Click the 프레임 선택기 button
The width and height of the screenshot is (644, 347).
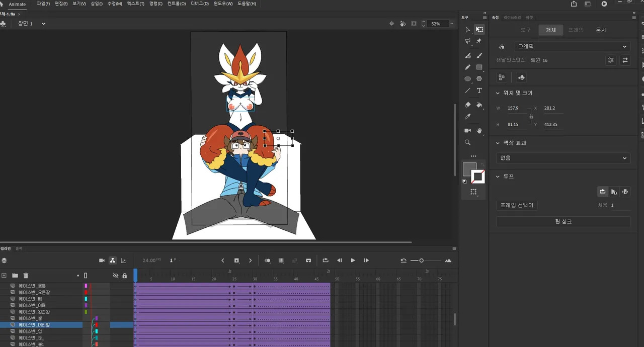(517, 205)
